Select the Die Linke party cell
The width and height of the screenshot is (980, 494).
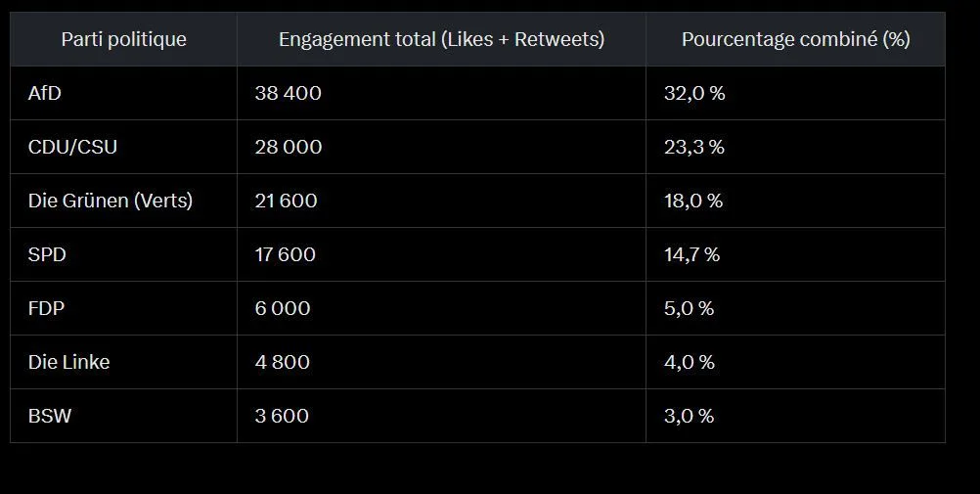coord(124,362)
